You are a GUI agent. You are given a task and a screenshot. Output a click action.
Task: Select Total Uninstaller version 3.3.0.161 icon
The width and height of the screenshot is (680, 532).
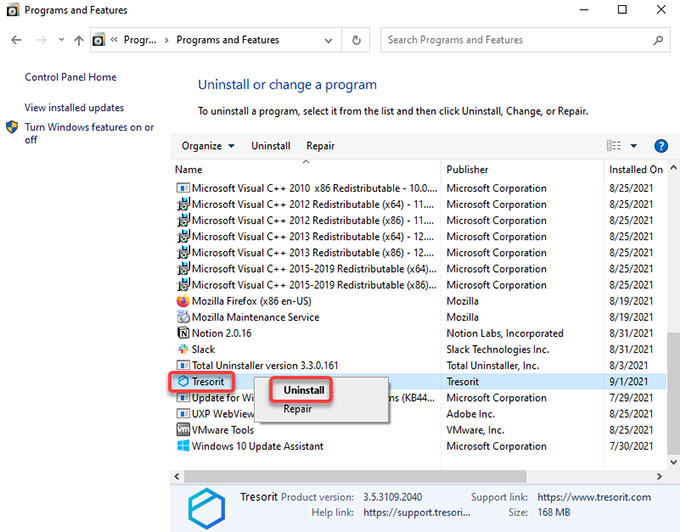(183, 366)
